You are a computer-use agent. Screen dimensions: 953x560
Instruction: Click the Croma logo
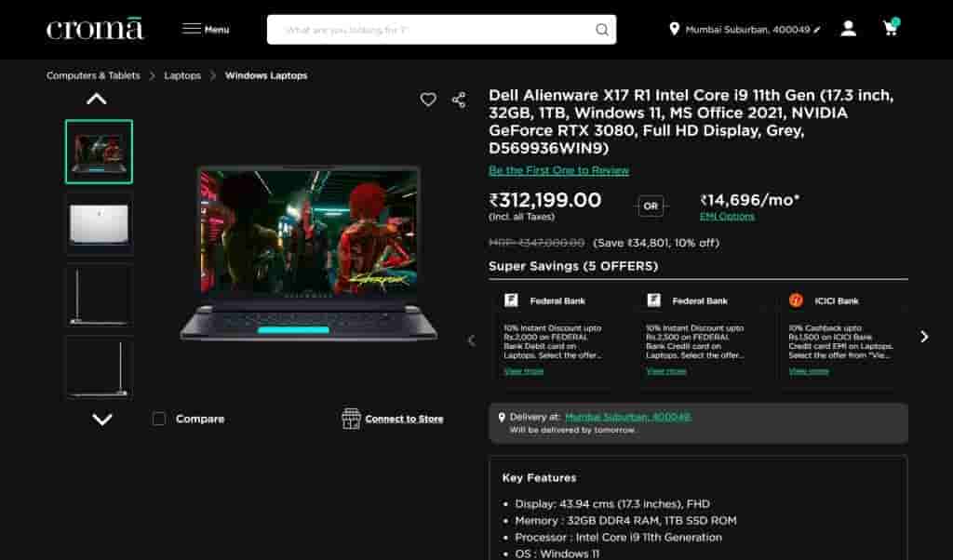point(95,29)
